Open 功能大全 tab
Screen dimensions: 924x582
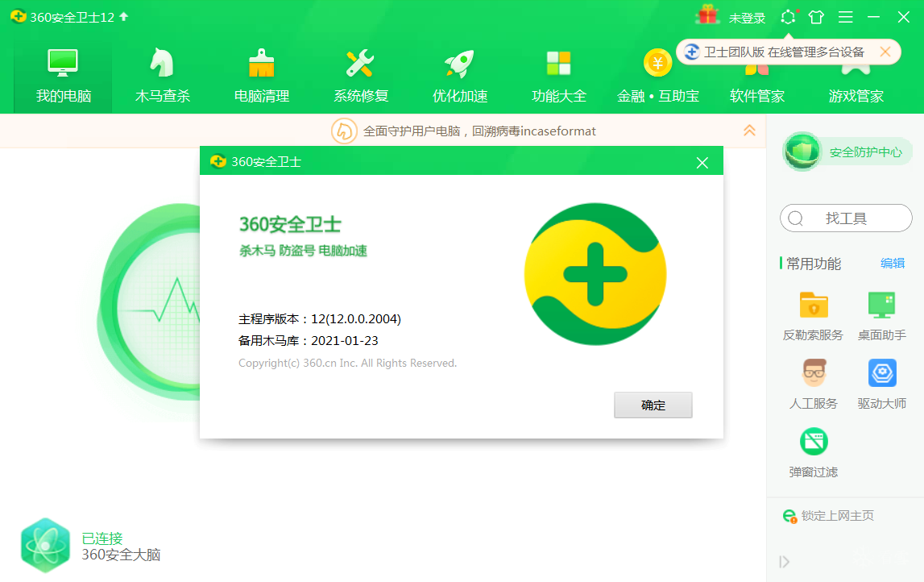558,76
